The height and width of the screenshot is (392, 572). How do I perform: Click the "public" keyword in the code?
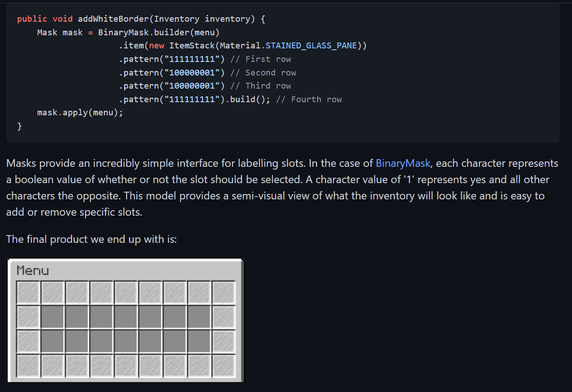coord(32,19)
